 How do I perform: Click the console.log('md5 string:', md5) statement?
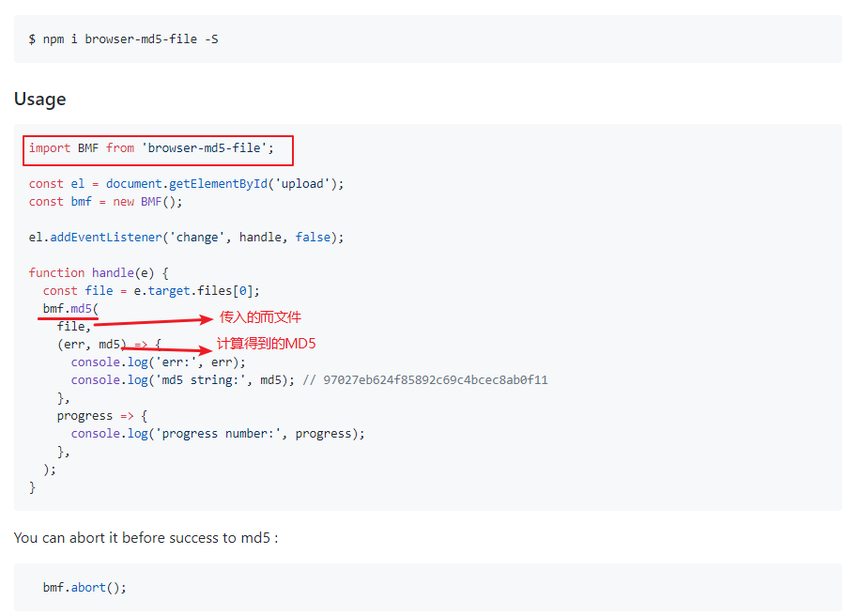tap(183, 380)
